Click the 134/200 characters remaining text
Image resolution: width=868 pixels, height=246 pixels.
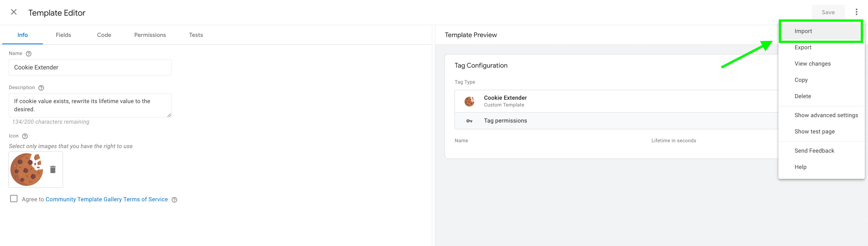50,122
